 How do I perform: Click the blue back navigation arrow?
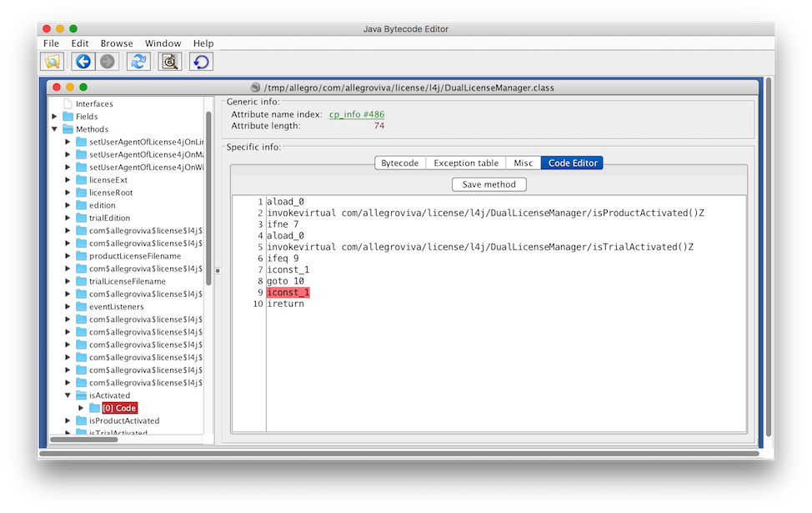click(83, 62)
